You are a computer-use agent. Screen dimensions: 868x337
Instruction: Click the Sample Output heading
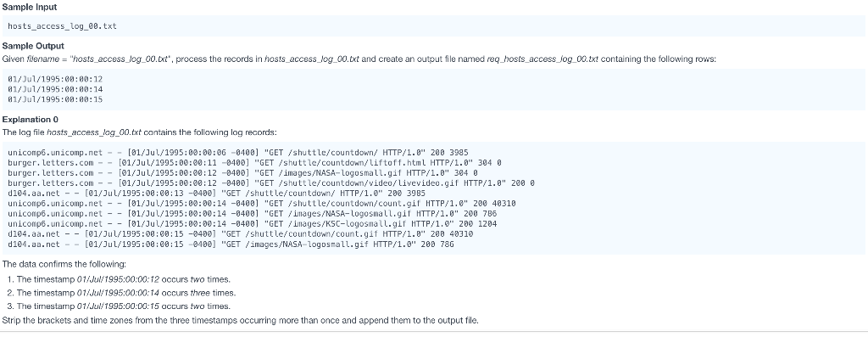coord(33,46)
